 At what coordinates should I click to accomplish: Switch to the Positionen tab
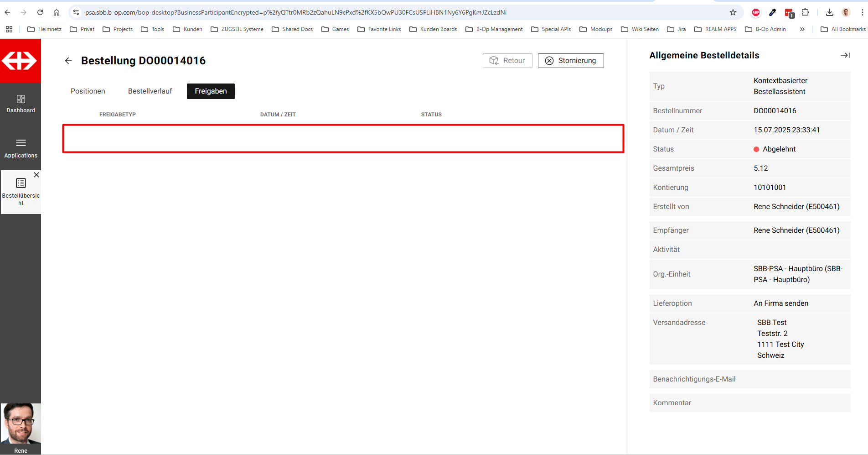(x=88, y=91)
